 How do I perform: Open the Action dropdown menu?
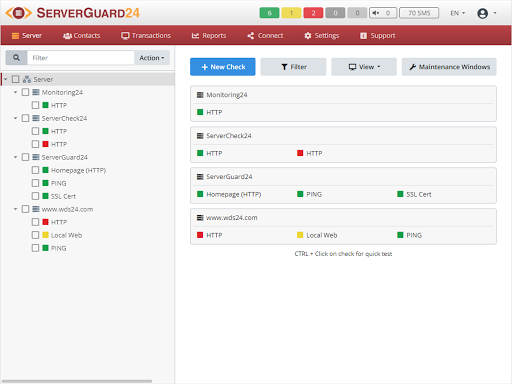152,58
